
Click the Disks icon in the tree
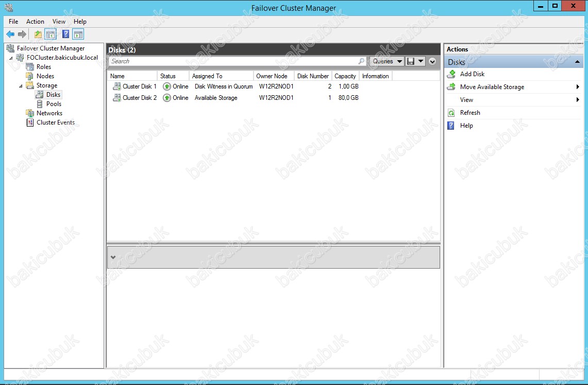pyautogui.click(x=40, y=94)
